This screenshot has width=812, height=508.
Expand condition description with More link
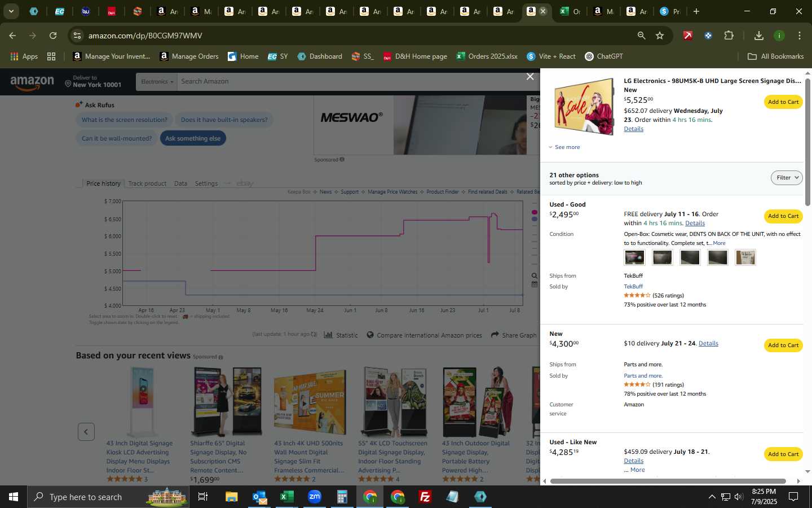click(719, 243)
